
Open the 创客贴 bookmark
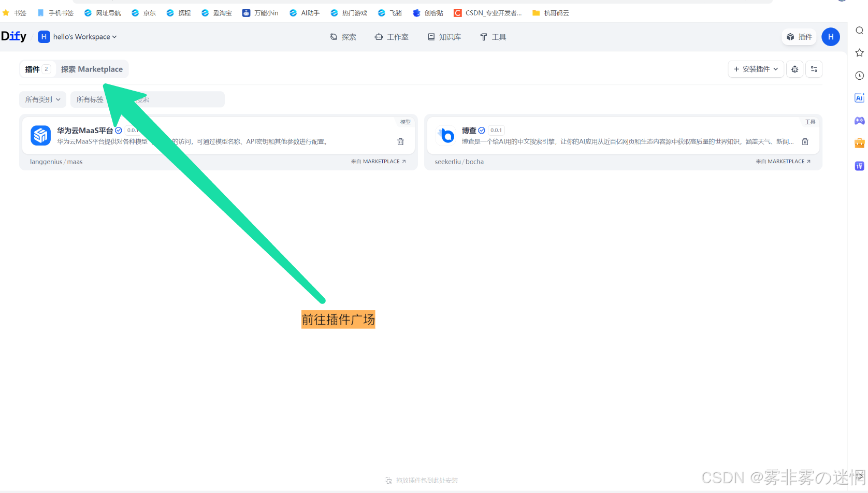click(x=428, y=13)
